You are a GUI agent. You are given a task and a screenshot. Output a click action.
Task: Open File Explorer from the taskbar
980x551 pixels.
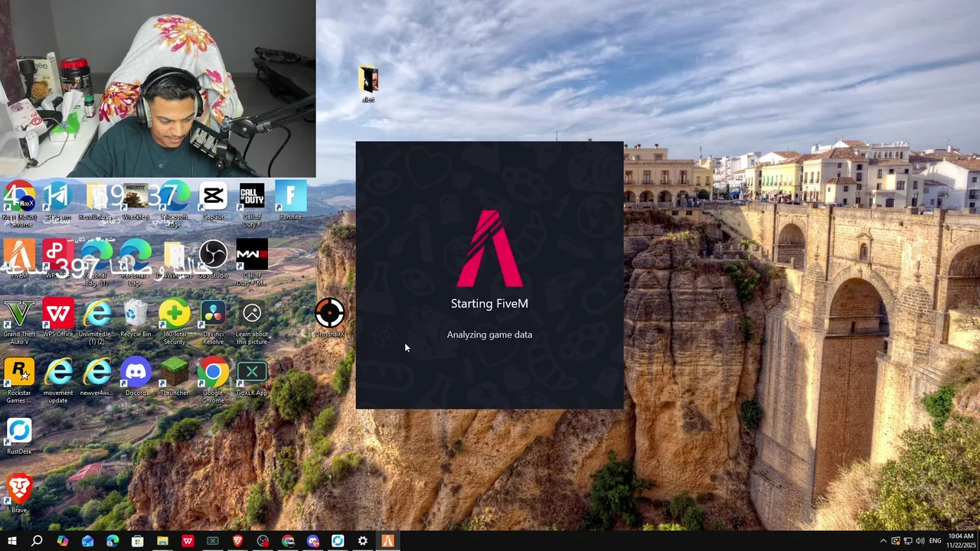pos(162,541)
